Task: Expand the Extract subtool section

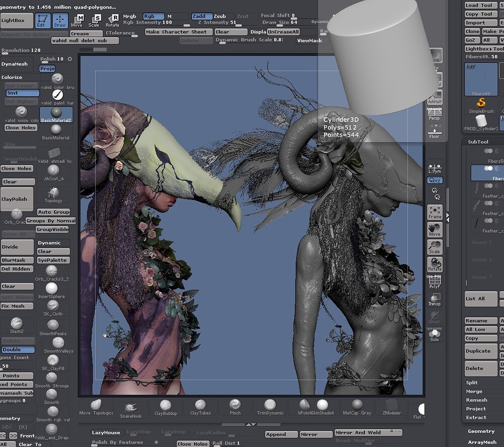Action: tap(476, 417)
